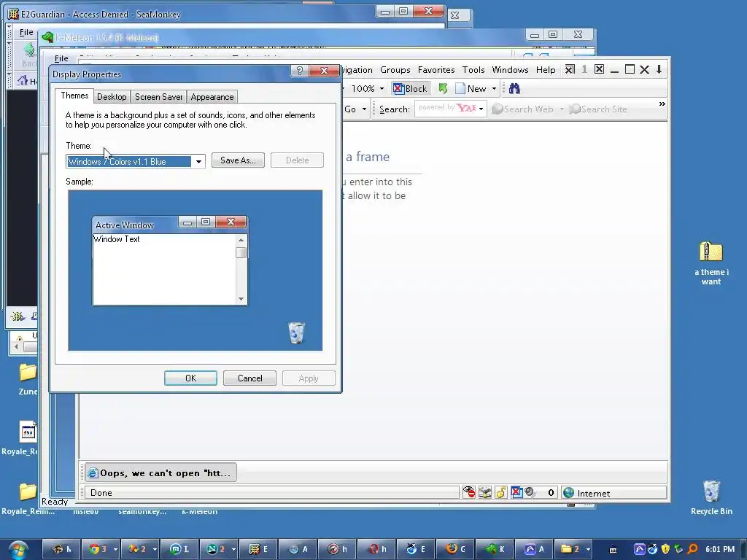Screen dimensions: 747x560
Task: Click the popup blocker icon in status bar
Action: (x=516, y=492)
